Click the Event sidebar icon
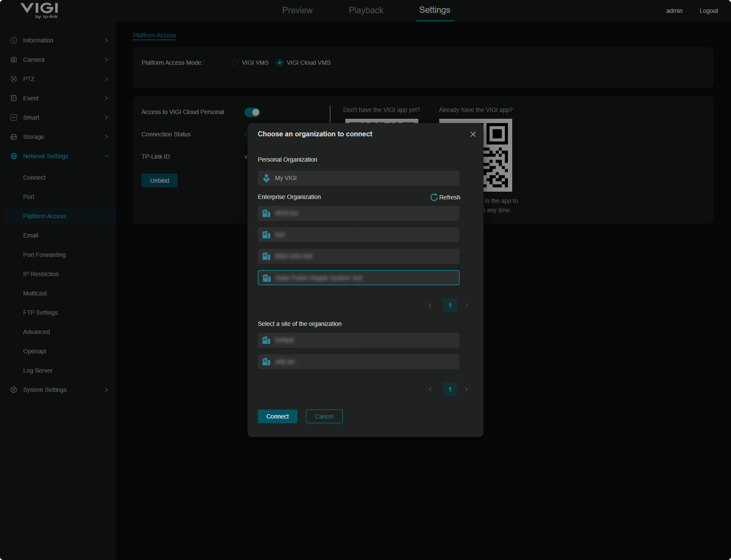 (14, 98)
